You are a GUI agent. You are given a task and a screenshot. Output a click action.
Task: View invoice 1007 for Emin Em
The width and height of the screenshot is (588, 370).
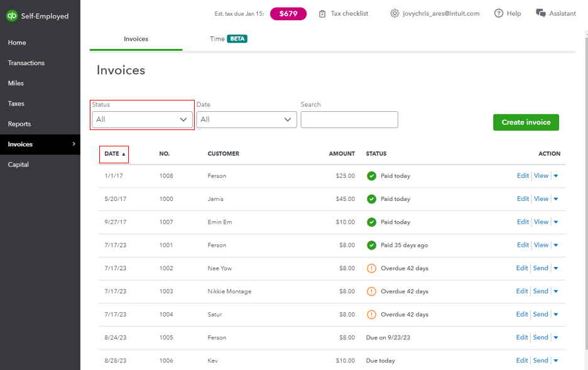[541, 222]
